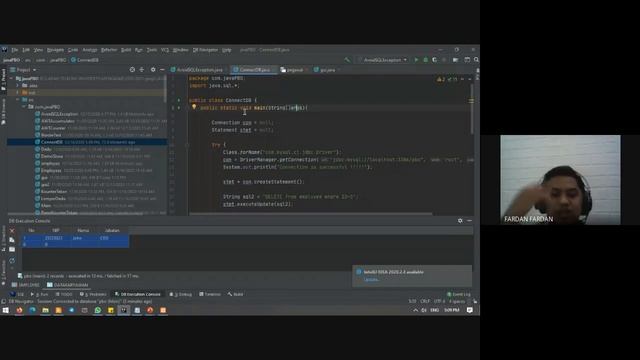Viewport: 640px width, 360px height.
Task: Run with coverage icon in toolbar
Action: (435, 60)
